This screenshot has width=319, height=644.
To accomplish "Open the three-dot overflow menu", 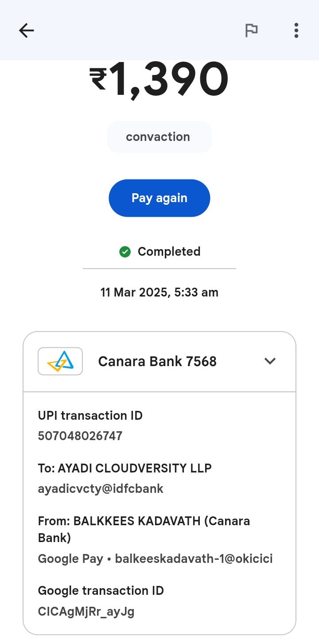I will pyautogui.click(x=296, y=30).
